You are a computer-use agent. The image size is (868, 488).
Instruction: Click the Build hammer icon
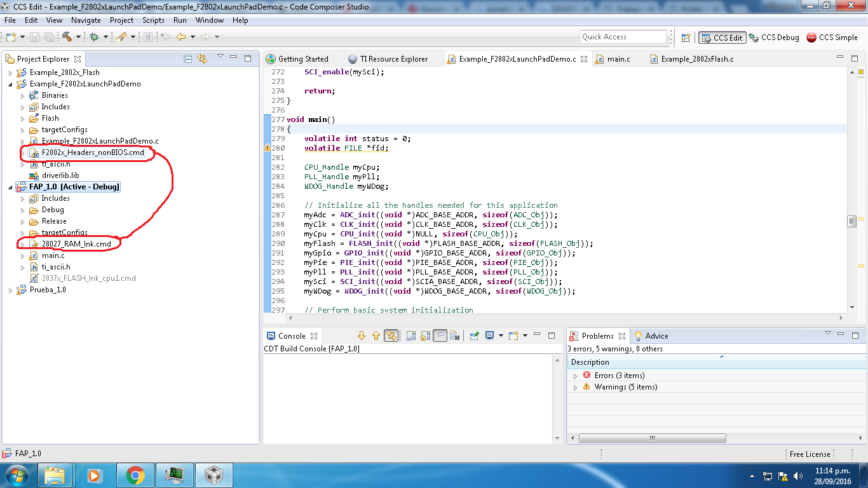coord(66,37)
